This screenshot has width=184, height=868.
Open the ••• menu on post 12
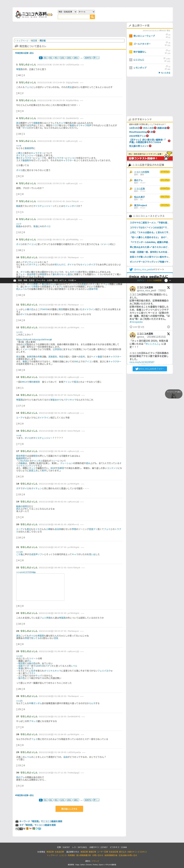[x=82, y=328]
